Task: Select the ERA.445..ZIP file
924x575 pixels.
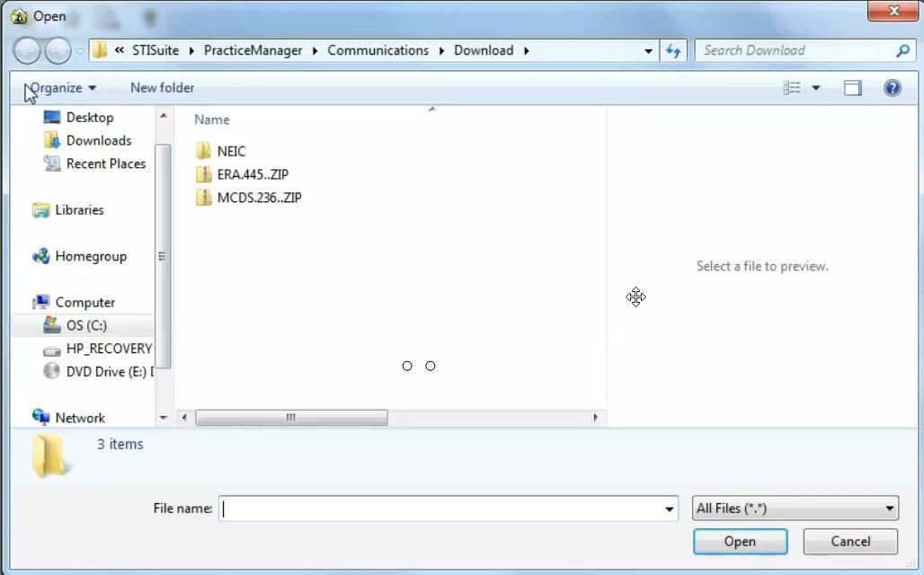Action: pyautogui.click(x=252, y=174)
